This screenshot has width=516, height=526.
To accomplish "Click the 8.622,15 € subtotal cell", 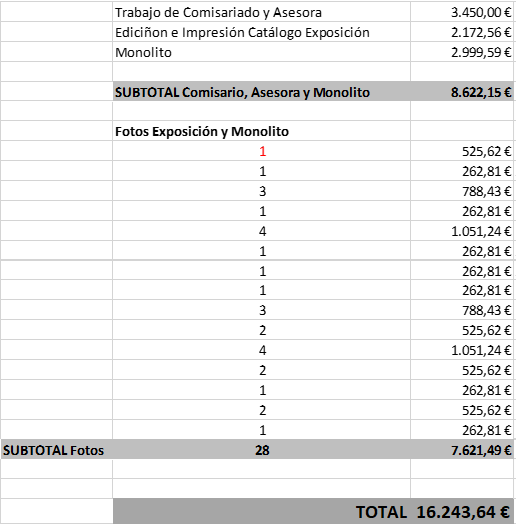I will click(x=462, y=92).
